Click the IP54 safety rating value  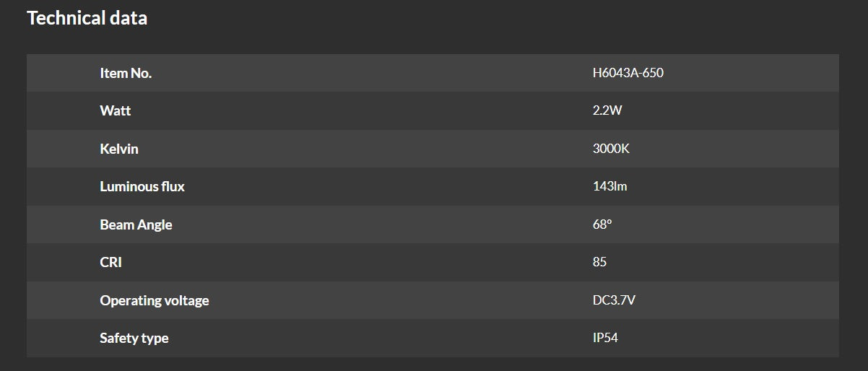[605, 338]
